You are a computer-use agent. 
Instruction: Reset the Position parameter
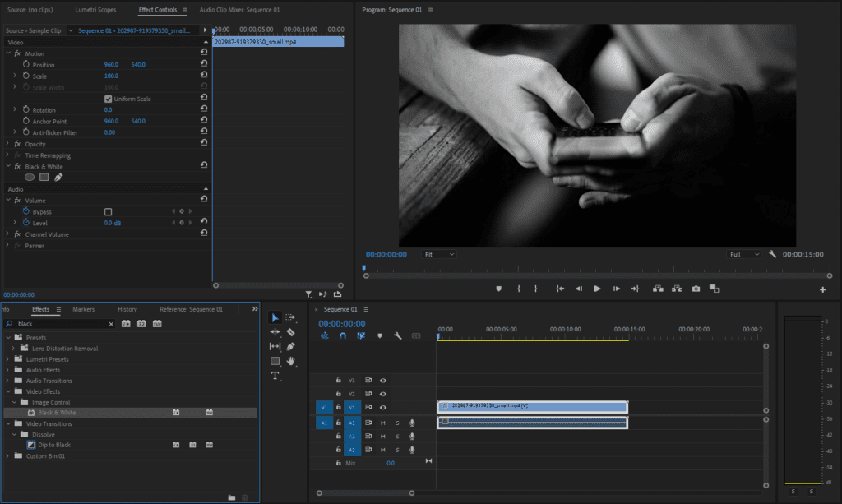pyautogui.click(x=204, y=63)
